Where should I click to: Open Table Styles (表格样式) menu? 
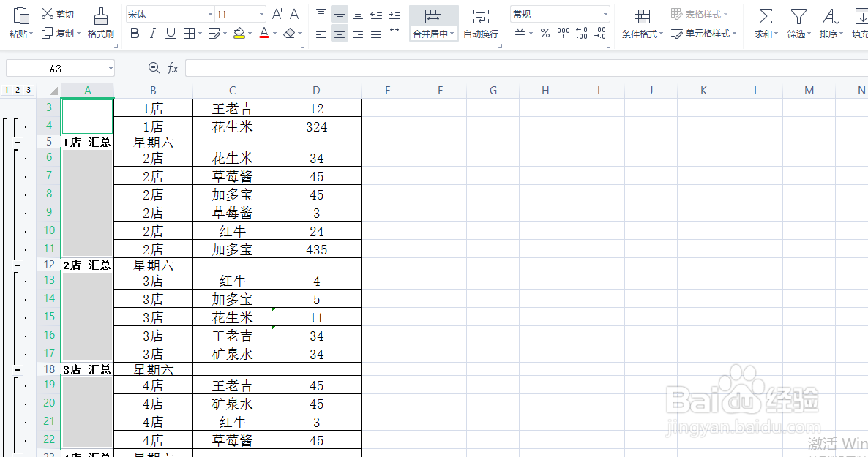(699, 14)
